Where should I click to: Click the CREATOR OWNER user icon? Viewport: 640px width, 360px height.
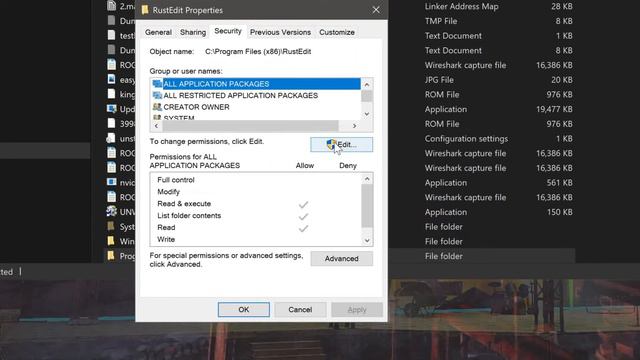[157, 107]
